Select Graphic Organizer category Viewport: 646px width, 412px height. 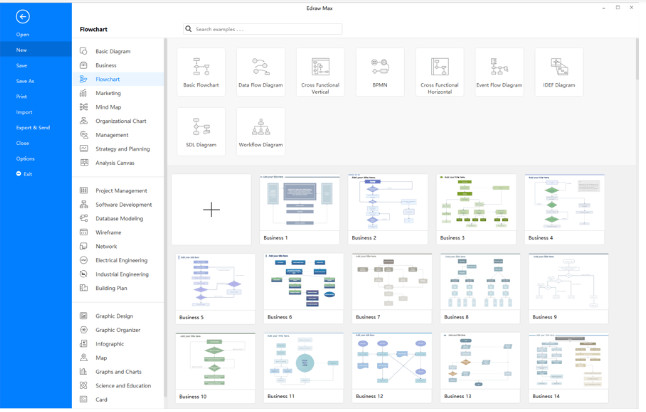[118, 330]
